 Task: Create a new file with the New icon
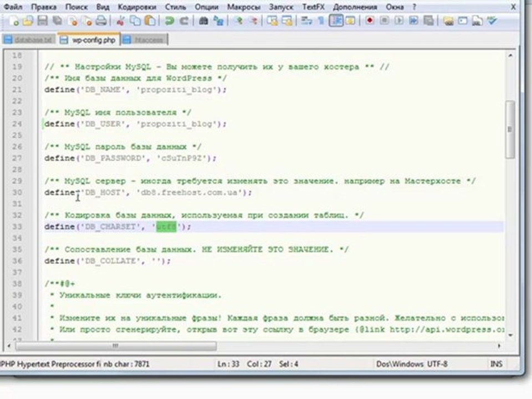coord(14,21)
